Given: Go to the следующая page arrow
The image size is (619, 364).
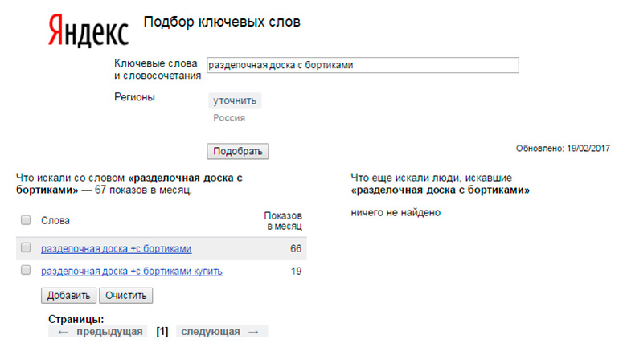Looking at the screenshot, I should click(220, 332).
